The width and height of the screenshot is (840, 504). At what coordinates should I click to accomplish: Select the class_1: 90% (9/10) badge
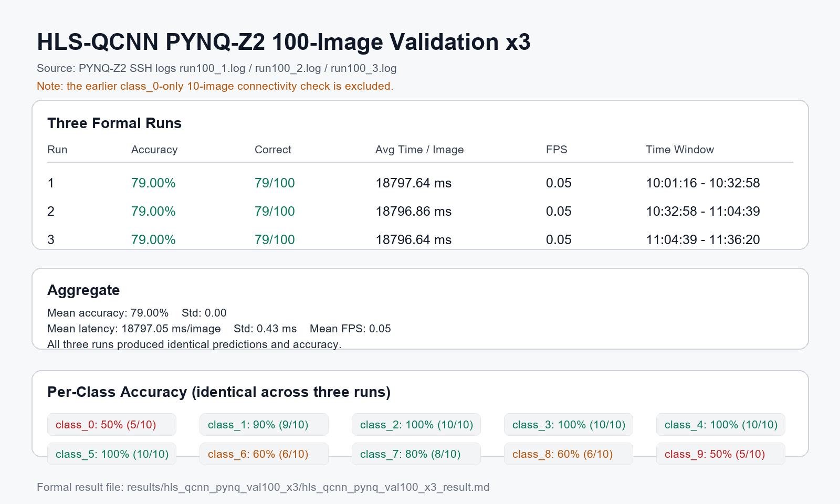pos(264,425)
